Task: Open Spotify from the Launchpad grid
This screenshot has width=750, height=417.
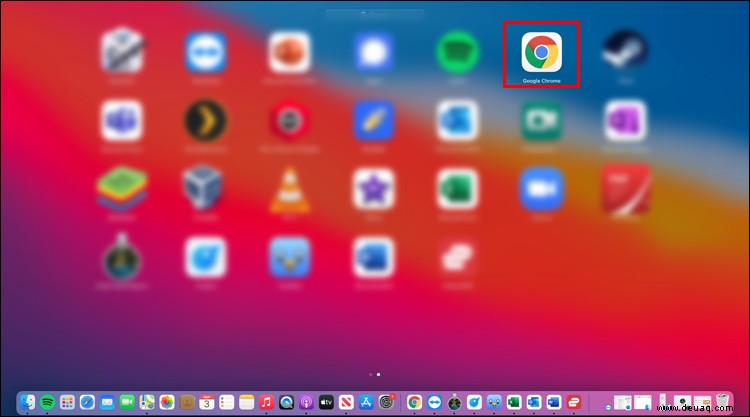Action: click(457, 52)
